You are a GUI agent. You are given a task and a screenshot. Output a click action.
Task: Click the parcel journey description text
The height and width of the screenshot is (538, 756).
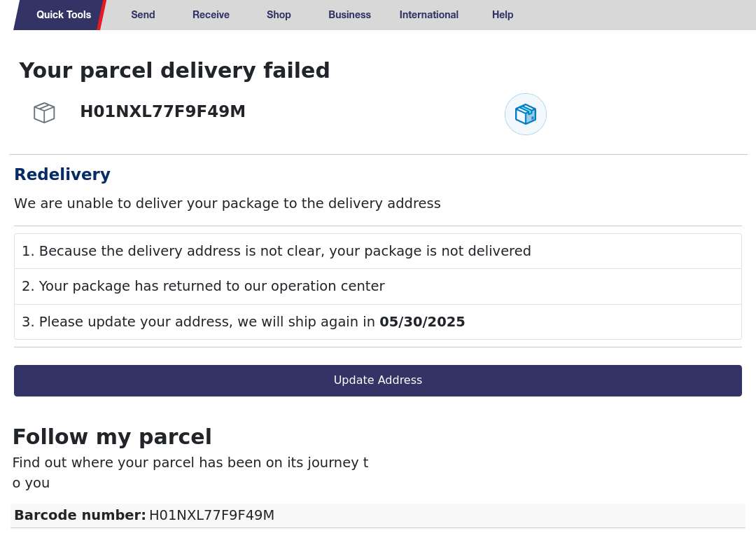(190, 472)
